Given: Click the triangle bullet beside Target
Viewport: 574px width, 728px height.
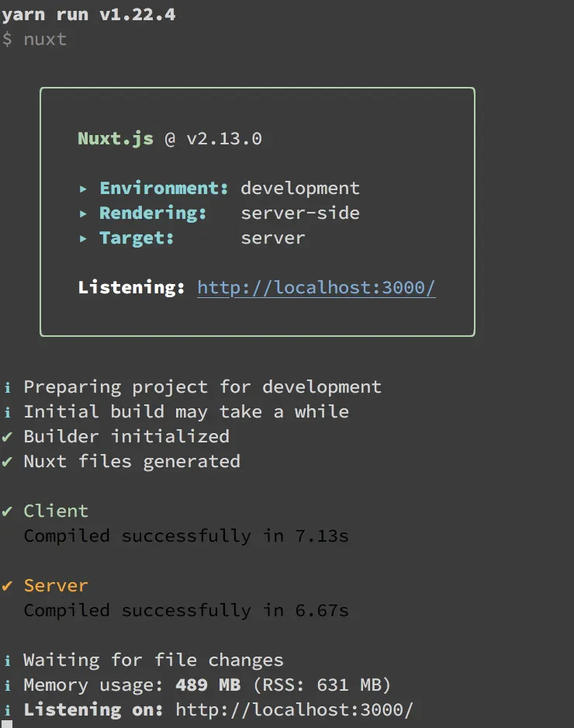Looking at the screenshot, I should click(83, 238).
